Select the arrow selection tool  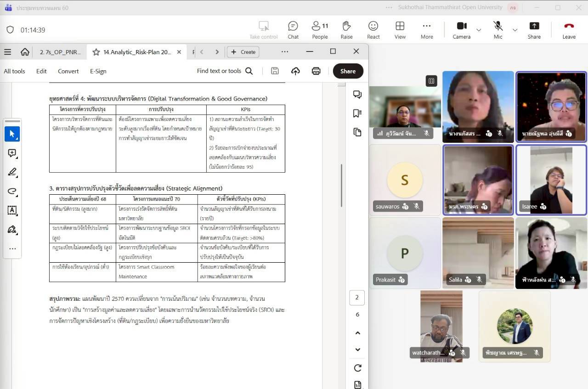[x=12, y=134]
